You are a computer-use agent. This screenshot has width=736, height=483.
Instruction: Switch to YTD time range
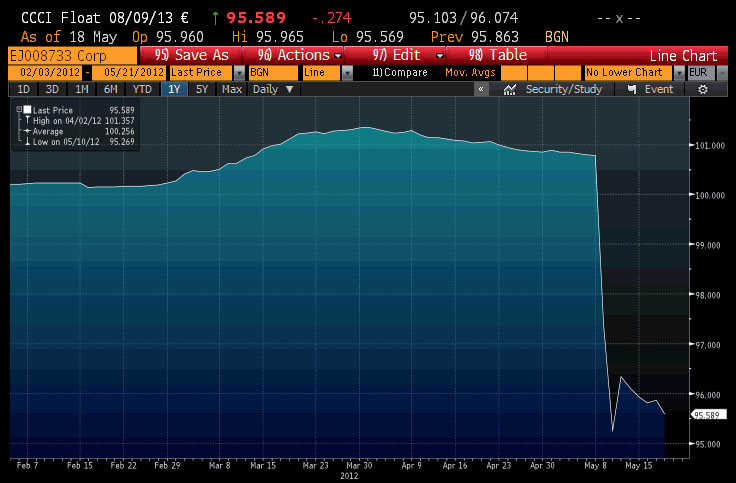142,89
